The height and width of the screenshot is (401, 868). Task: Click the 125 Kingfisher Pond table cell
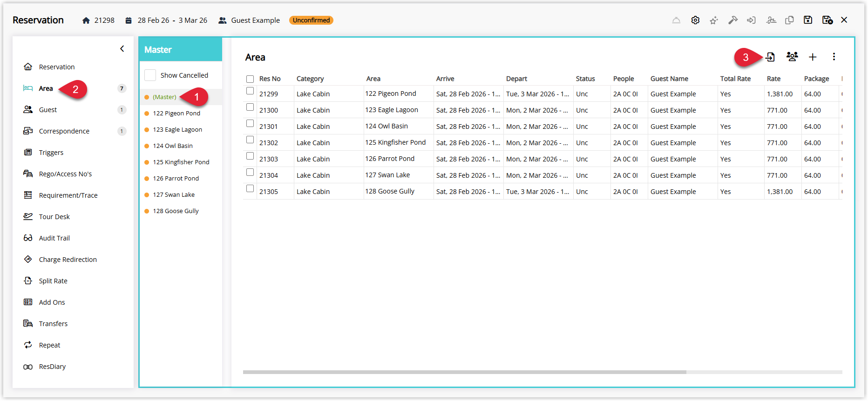[395, 142]
